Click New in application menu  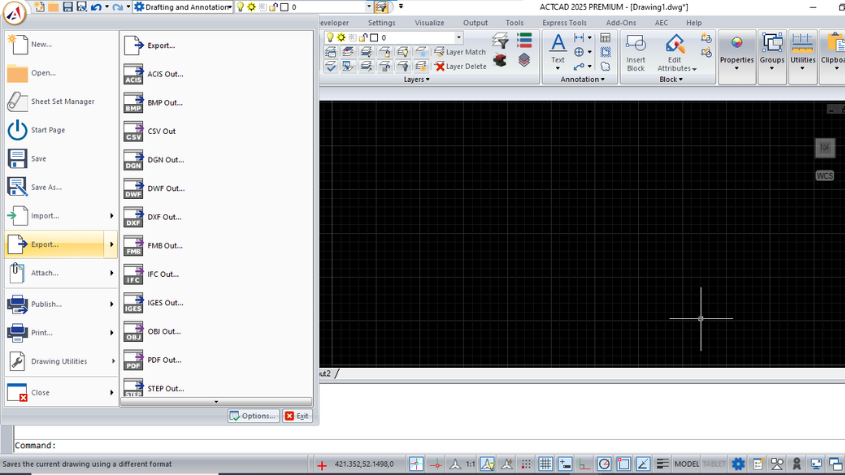pos(60,44)
